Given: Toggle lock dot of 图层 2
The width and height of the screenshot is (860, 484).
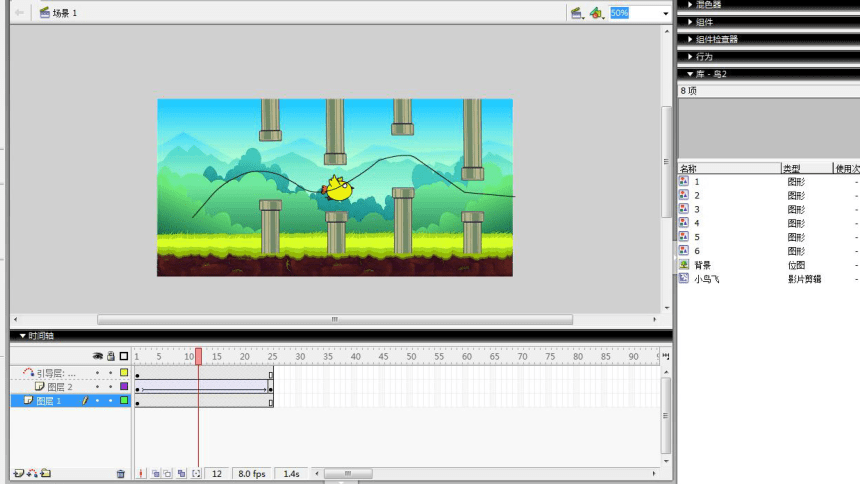Looking at the screenshot, I should tap(111, 387).
